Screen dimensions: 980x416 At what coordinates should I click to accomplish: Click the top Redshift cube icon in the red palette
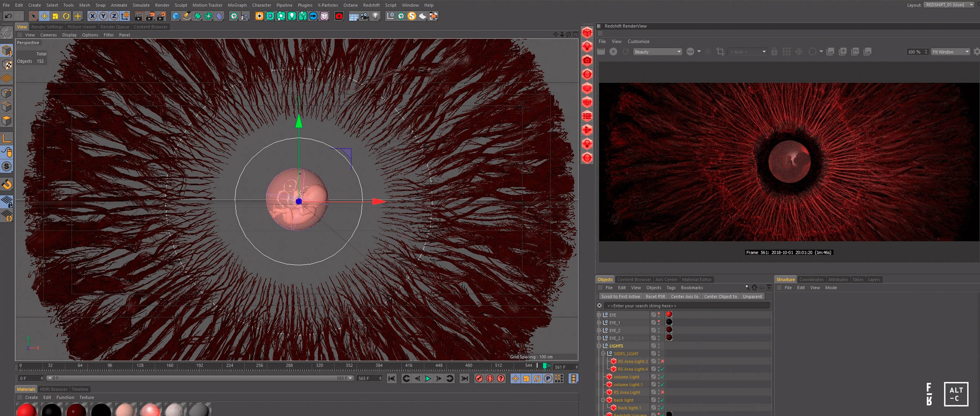587,33
